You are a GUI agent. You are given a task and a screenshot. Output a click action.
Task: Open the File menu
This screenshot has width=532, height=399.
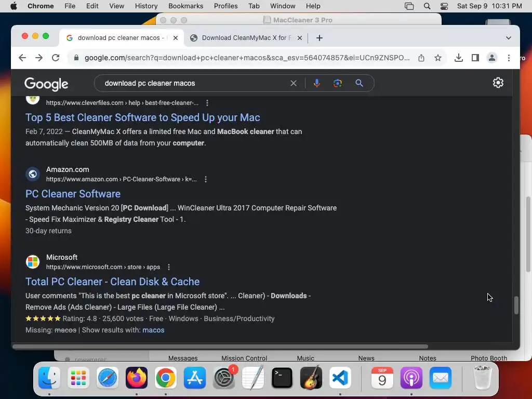click(x=70, y=6)
